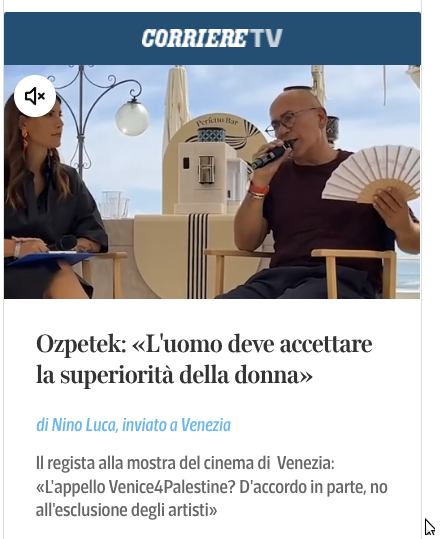Click the round globe lamp in video
The width and height of the screenshot is (442, 539).
(132, 117)
